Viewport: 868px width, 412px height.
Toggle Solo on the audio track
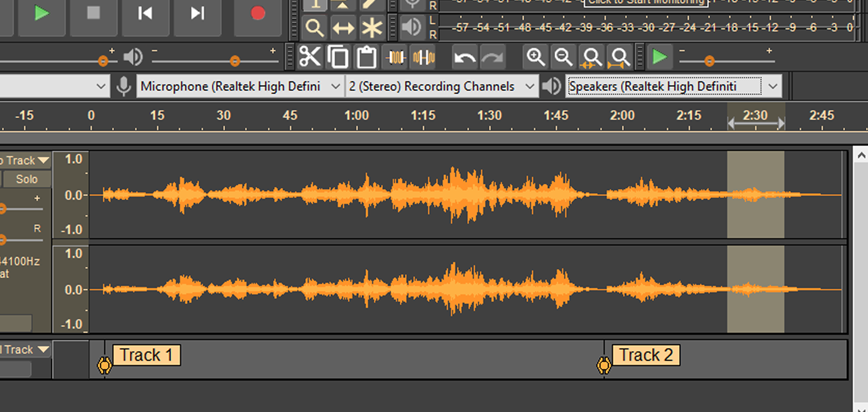tap(27, 179)
